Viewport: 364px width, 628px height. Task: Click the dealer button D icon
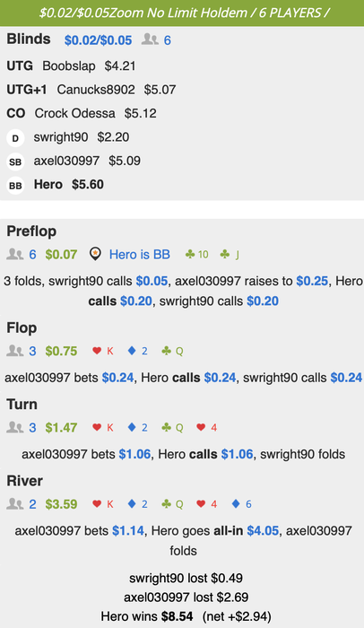[15, 138]
